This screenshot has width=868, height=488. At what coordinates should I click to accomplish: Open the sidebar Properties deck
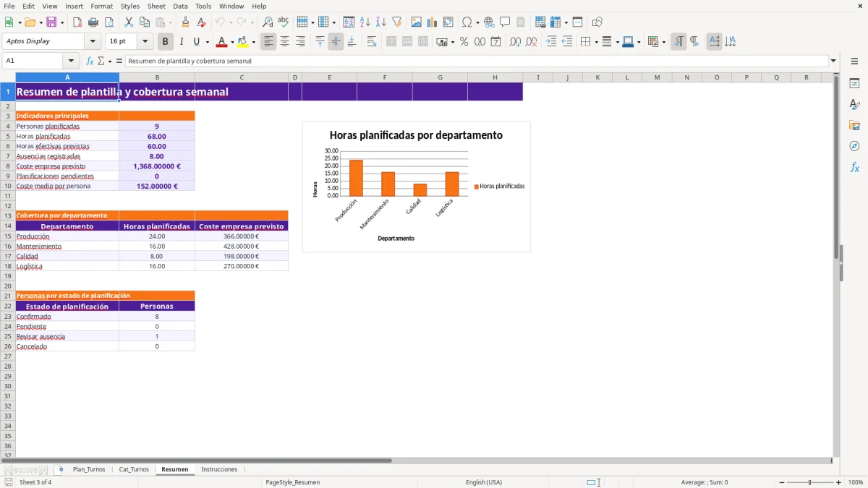pyautogui.click(x=854, y=84)
